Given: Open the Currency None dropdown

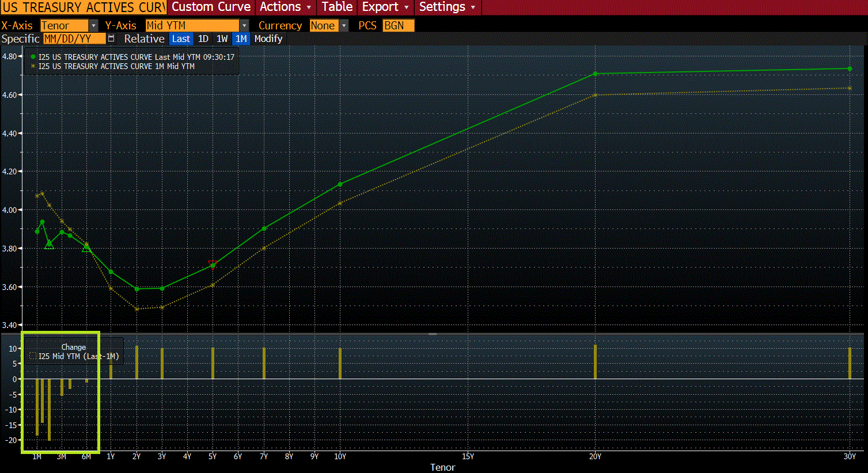Looking at the screenshot, I should pos(344,26).
